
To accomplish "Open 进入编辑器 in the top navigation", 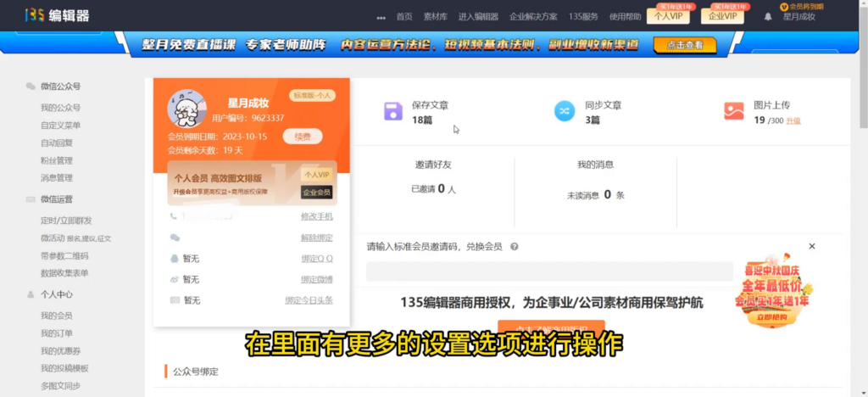I will (x=478, y=17).
